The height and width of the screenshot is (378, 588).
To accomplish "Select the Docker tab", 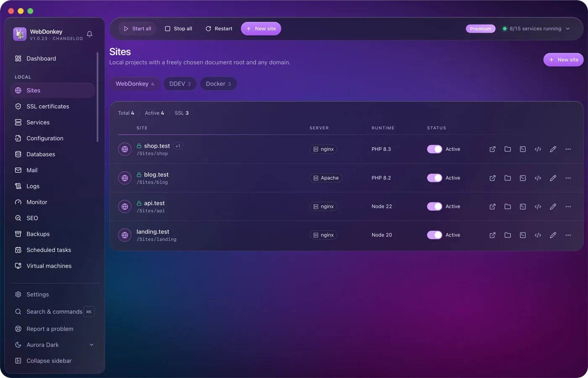I will (x=218, y=84).
